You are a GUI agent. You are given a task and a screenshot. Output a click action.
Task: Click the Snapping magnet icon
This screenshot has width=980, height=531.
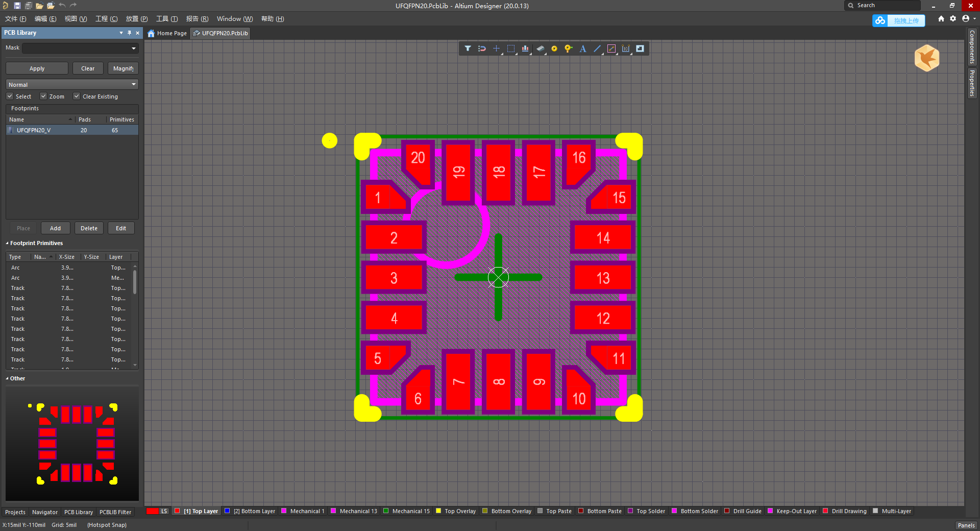pos(482,49)
